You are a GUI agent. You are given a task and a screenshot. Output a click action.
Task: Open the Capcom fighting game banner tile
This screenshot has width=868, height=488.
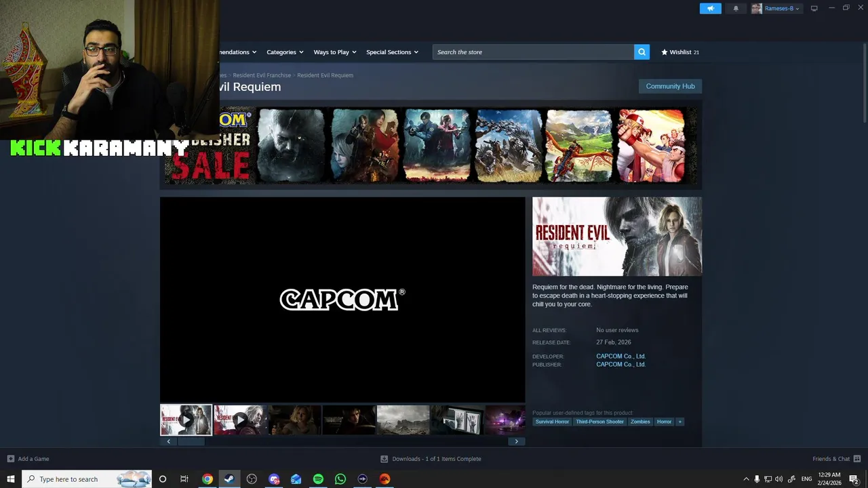click(651, 146)
